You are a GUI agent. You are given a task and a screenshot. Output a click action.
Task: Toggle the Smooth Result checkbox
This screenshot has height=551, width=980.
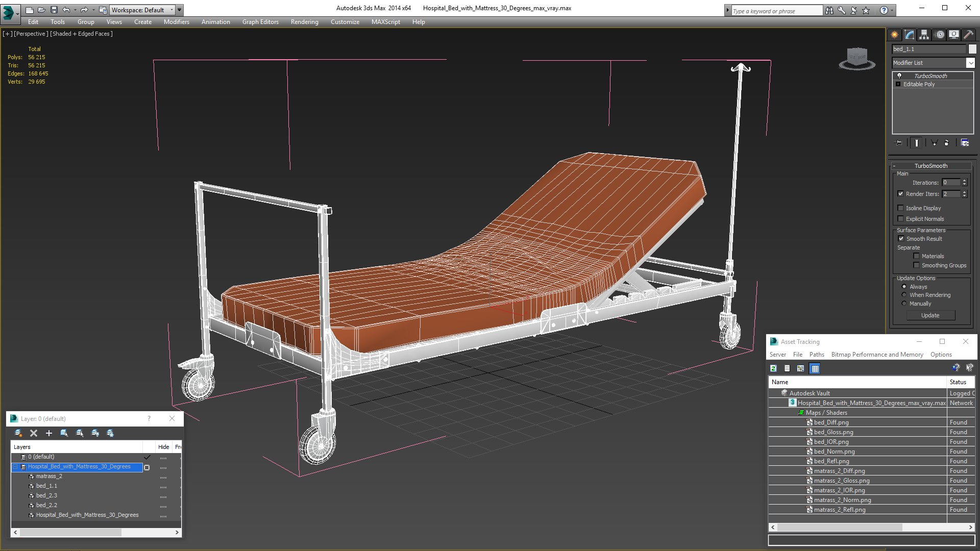901,239
